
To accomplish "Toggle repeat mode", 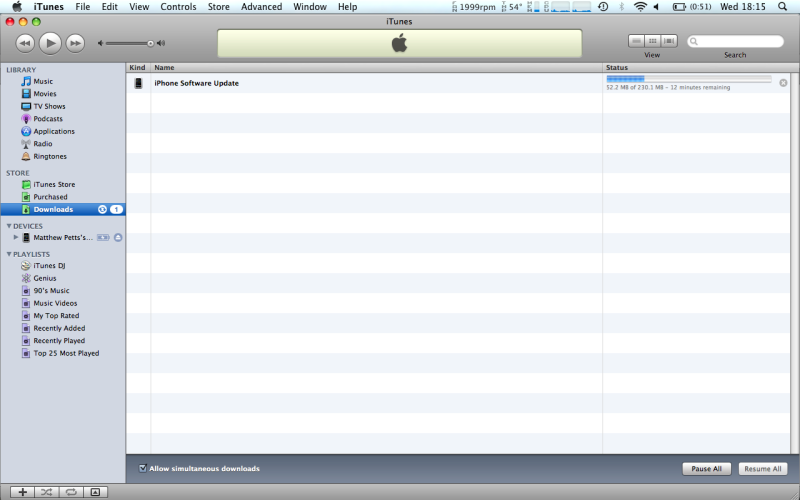I will point(71,492).
